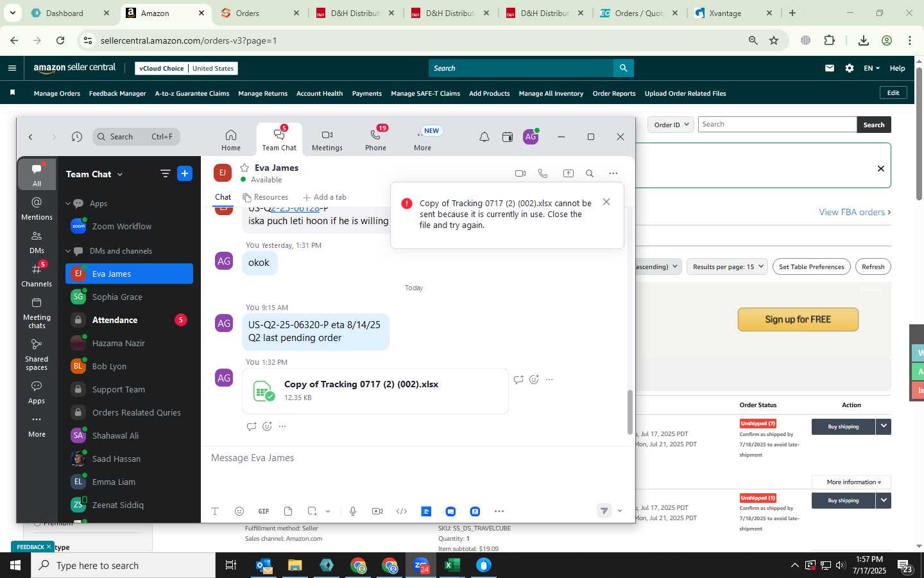Switch to Zoom Phone tab
The height and width of the screenshot is (578, 924).
tap(376, 139)
